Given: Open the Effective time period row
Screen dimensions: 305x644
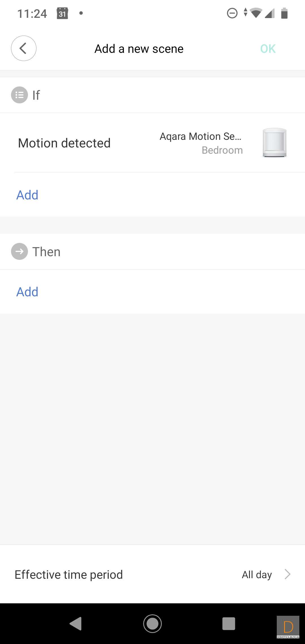Looking at the screenshot, I should pyautogui.click(x=69, y=575).
